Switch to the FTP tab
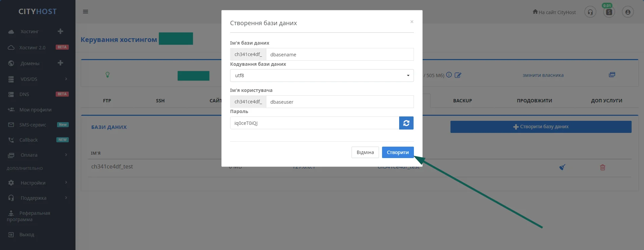 coord(107,100)
